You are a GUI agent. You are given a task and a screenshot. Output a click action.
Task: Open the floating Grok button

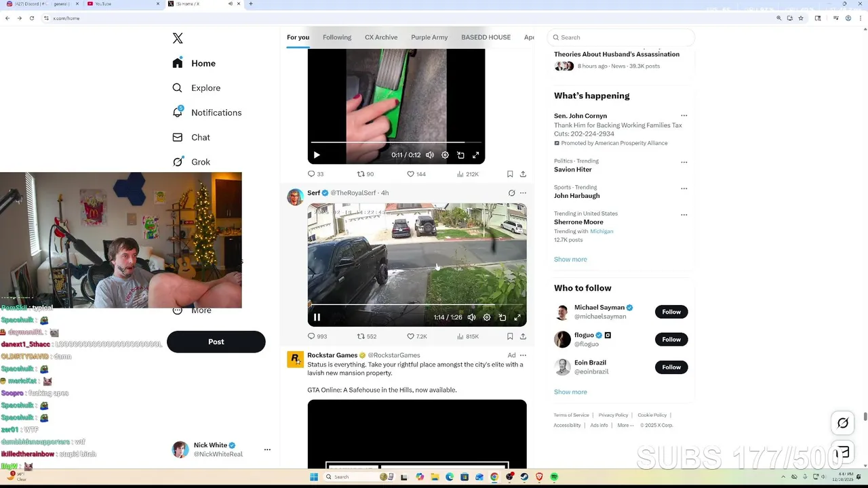coord(843,423)
